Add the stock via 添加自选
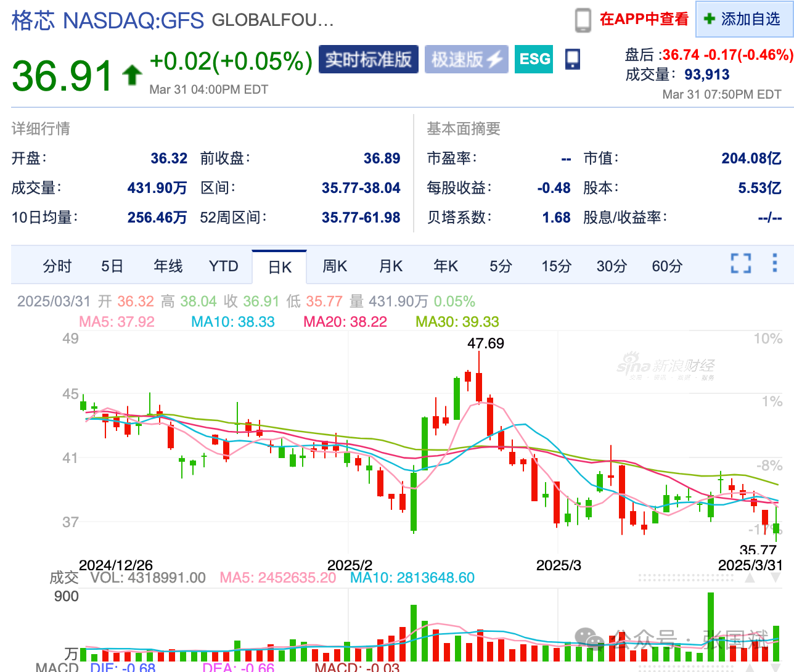Image resolution: width=794 pixels, height=672 pixels. 744,19
